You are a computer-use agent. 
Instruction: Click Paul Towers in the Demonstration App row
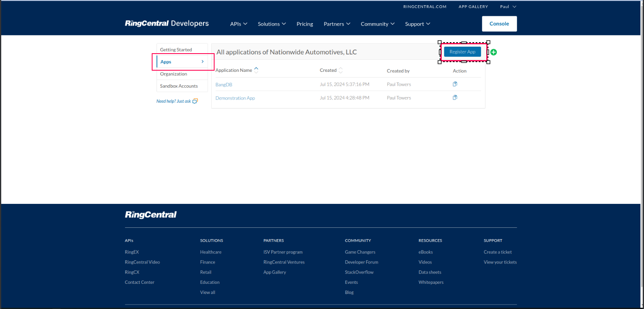[399, 98]
